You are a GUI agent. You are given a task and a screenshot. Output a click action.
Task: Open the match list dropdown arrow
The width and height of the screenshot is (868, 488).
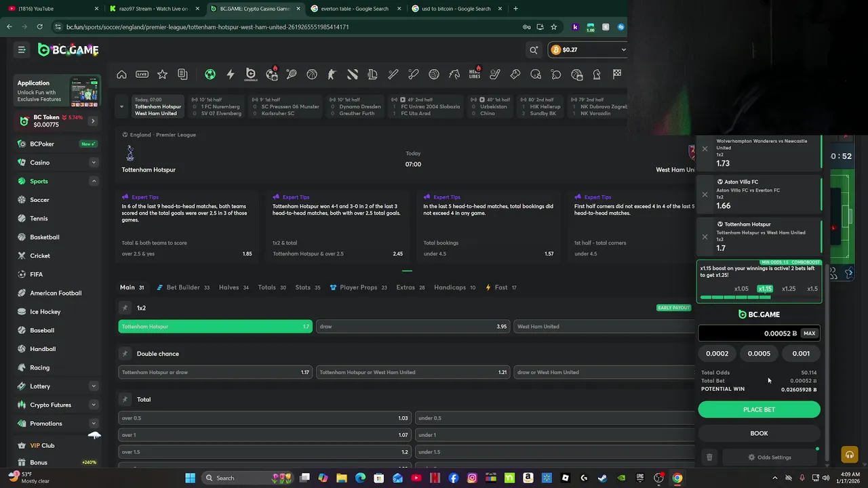pyautogui.click(x=121, y=106)
